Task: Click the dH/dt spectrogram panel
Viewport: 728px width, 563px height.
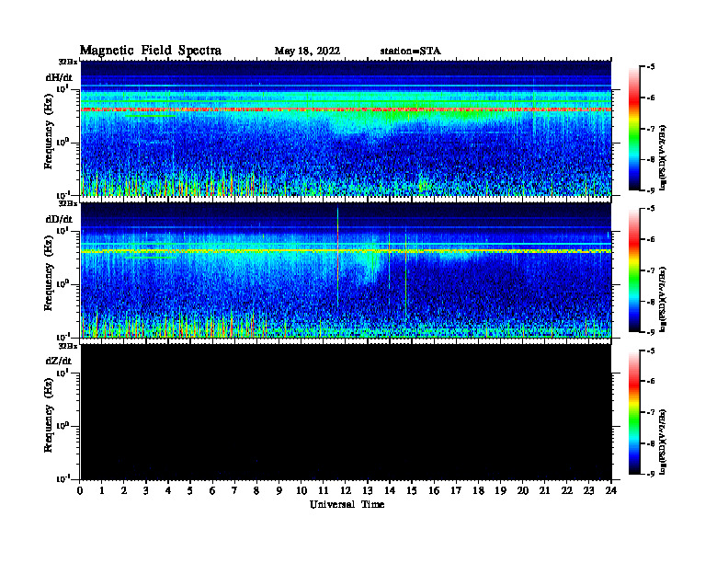Action: 346,128
